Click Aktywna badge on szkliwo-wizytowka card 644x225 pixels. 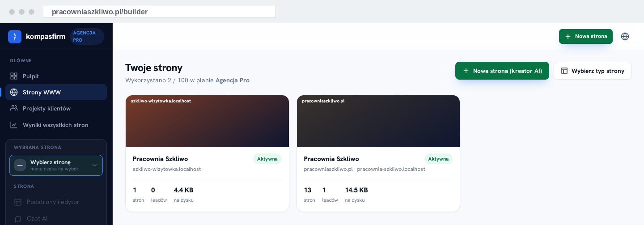(267, 159)
